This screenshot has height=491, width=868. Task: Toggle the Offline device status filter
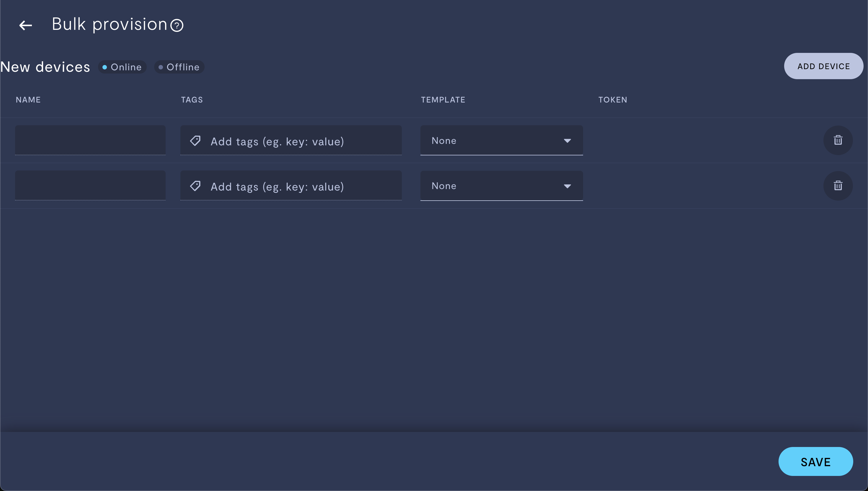[x=180, y=66]
